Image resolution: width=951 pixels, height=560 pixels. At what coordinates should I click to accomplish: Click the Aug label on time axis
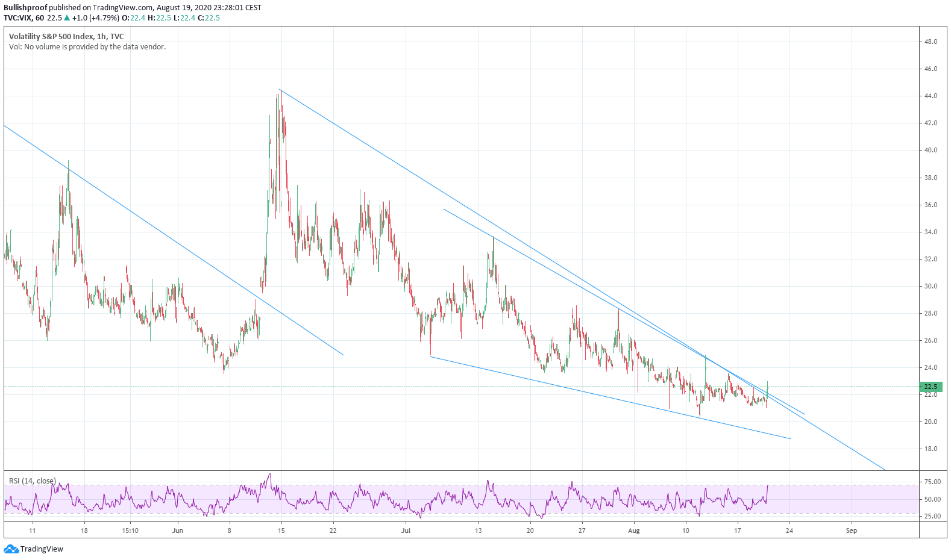[x=633, y=531]
